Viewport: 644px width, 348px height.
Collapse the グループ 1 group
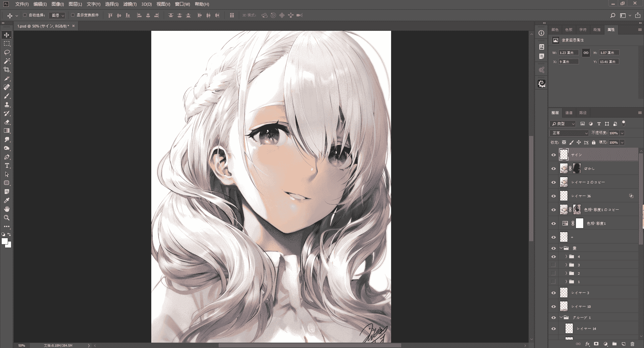tap(561, 318)
